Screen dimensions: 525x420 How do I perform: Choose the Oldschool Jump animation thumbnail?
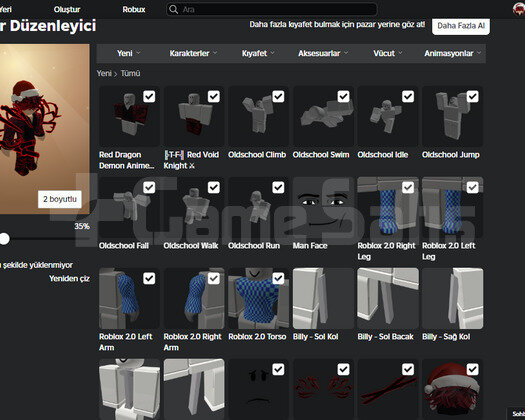[452, 116]
